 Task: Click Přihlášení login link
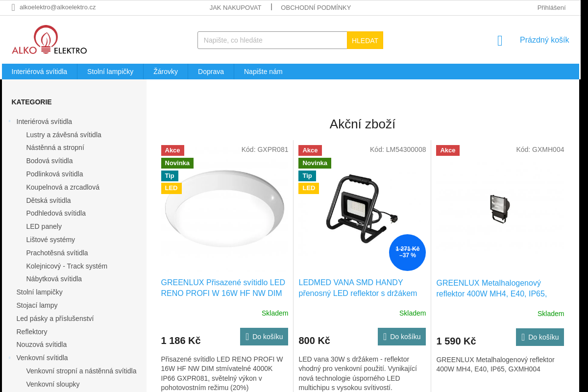click(551, 7)
